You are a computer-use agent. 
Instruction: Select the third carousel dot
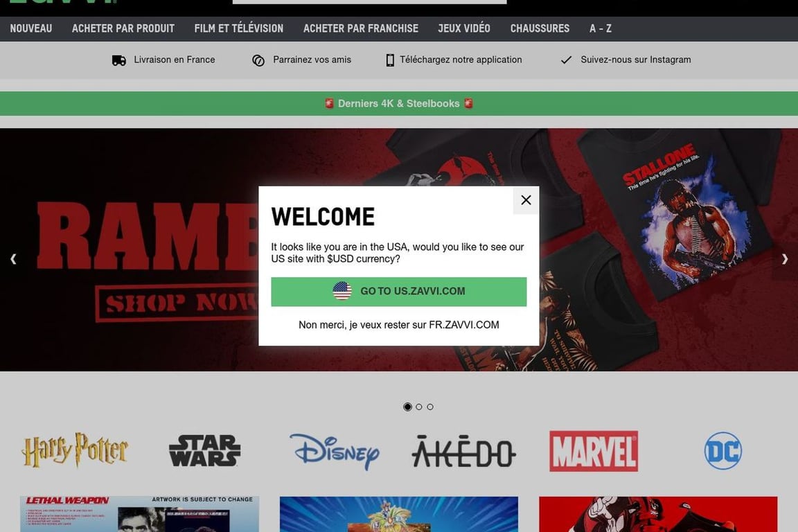coord(430,407)
